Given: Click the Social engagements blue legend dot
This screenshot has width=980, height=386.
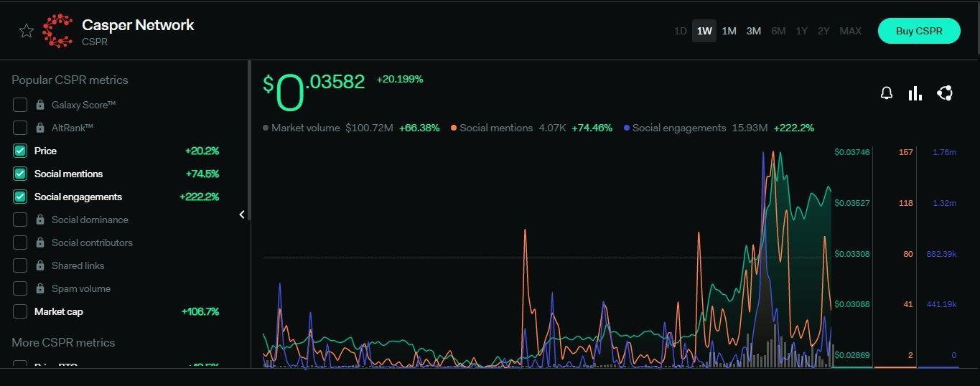Looking at the screenshot, I should tap(627, 128).
